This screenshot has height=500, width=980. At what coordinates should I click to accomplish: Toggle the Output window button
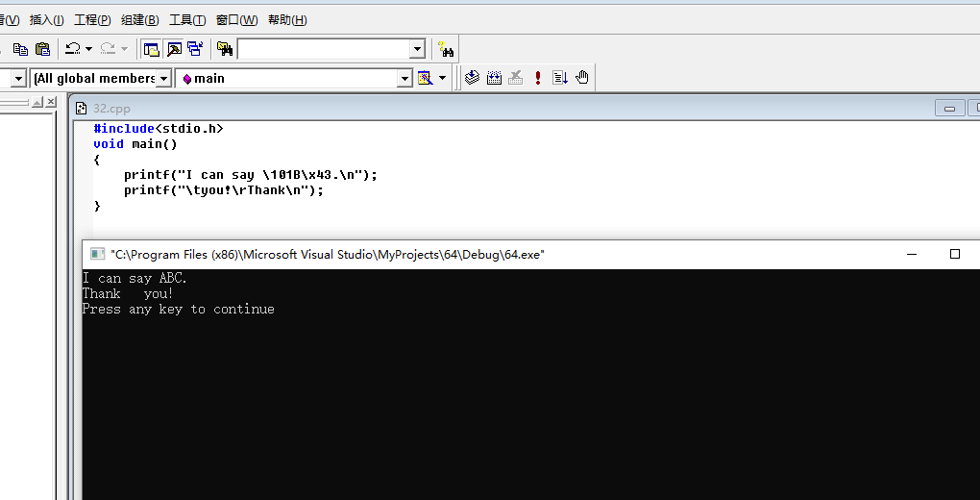[174, 49]
